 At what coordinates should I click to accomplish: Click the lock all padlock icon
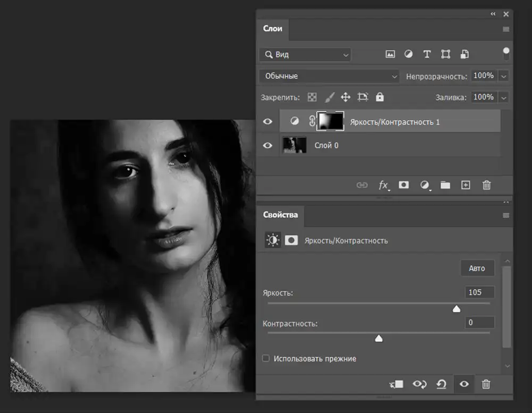pos(380,97)
